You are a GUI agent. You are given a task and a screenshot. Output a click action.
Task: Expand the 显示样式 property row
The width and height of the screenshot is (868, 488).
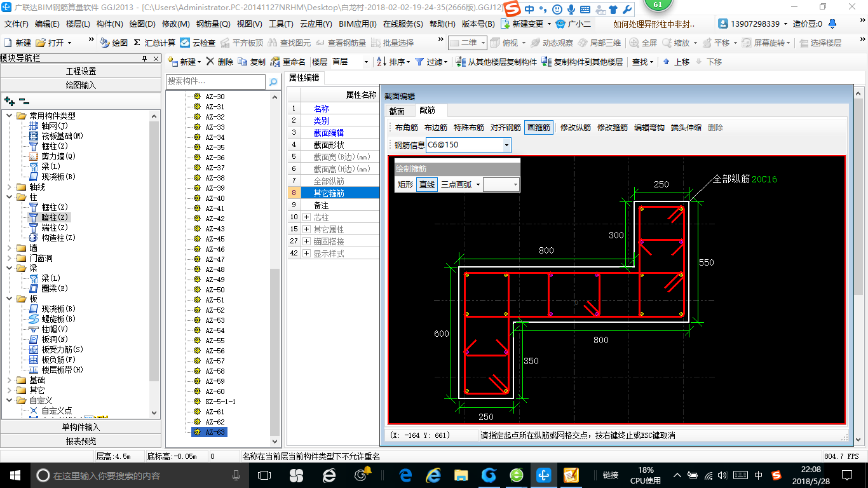point(307,254)
